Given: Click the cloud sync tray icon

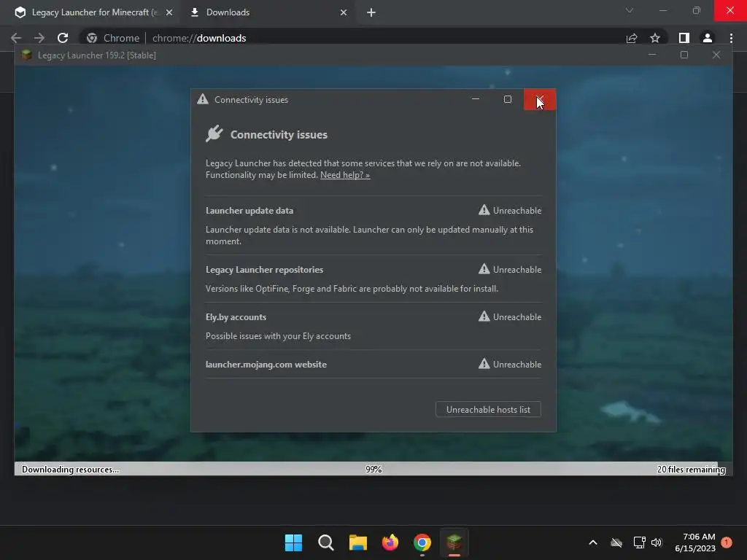Looking at the screenshot, I should 616,542.
